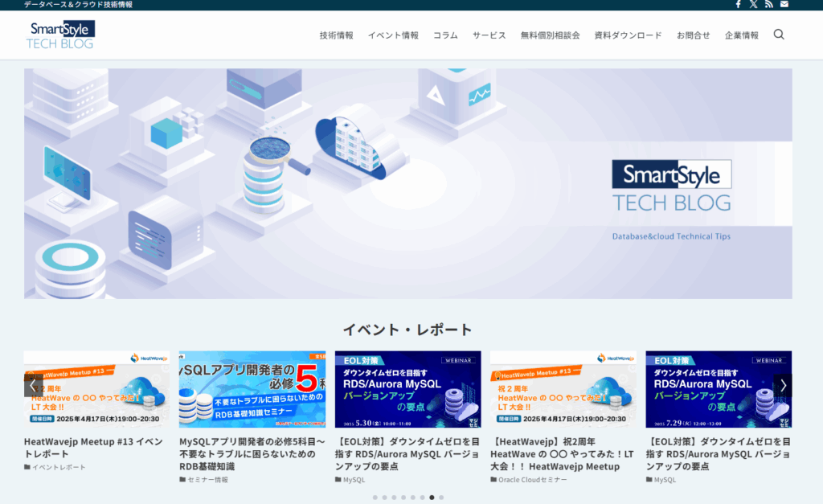Open the イベントレポート category tag

(55, 467)
